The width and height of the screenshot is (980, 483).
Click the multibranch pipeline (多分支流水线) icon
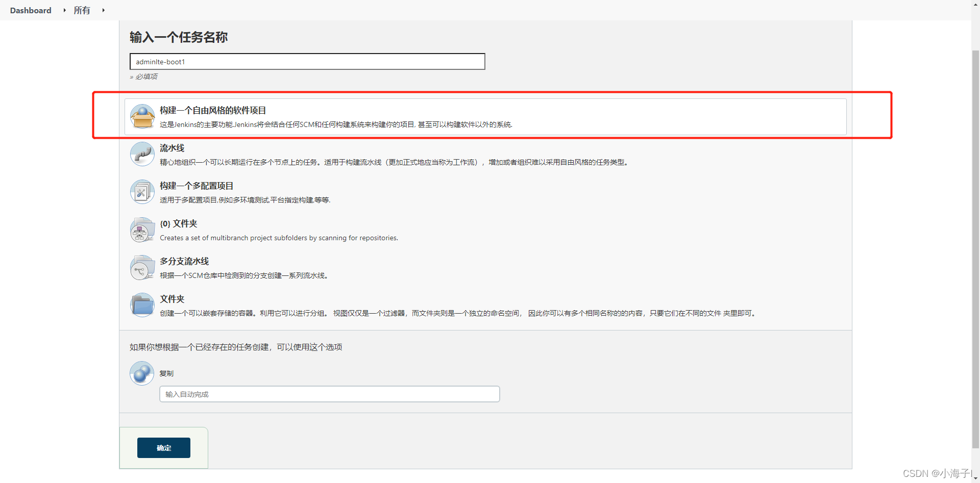142,267
